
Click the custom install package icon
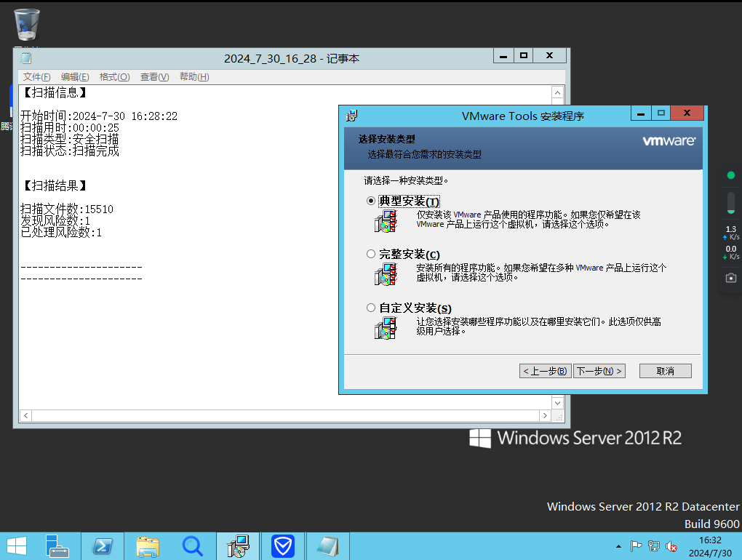(x=386, y=328)
